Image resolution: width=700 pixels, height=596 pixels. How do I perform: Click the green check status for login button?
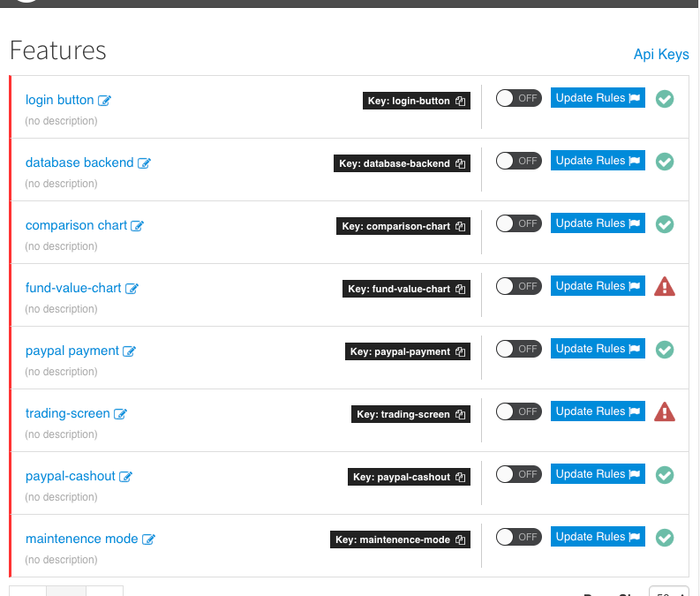[665, 99]
